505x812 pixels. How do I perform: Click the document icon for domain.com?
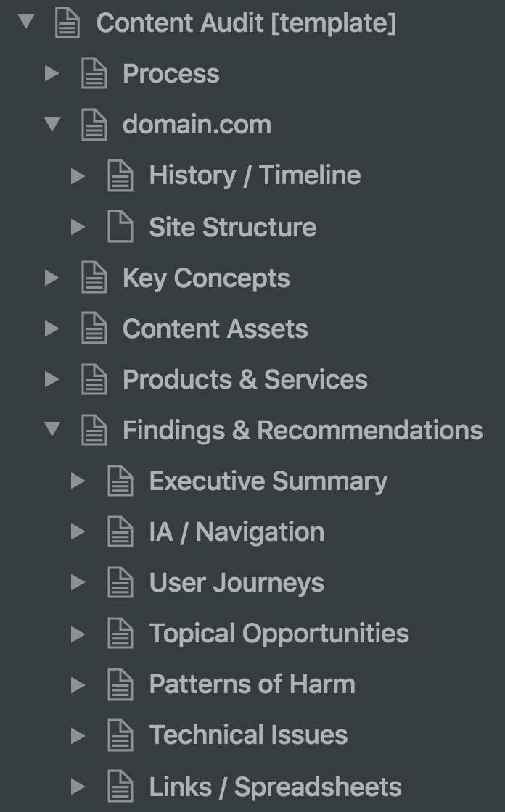pos(94,124)
